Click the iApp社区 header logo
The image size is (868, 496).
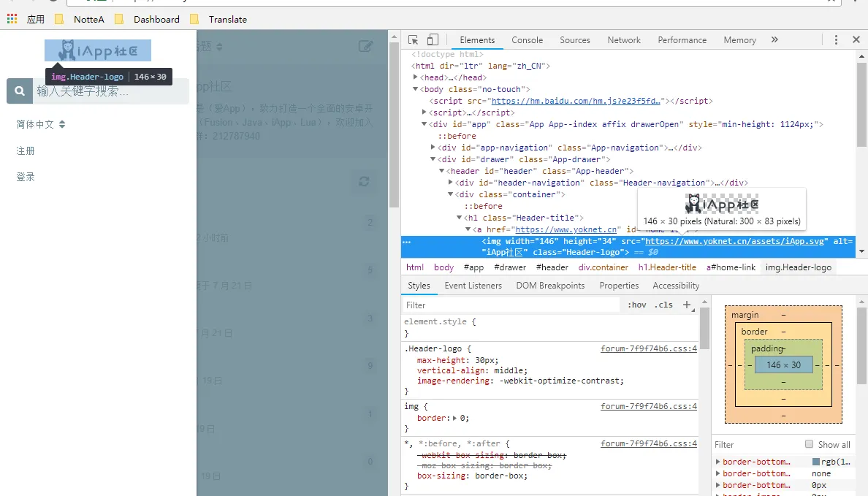click(98, 50)
